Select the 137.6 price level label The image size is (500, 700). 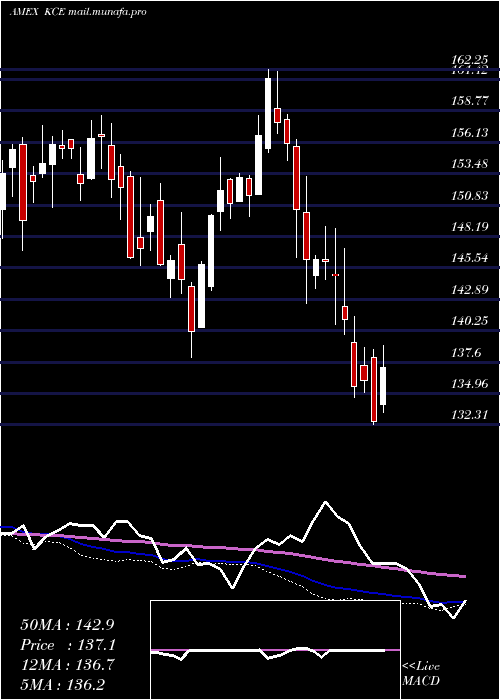[467, 353]
